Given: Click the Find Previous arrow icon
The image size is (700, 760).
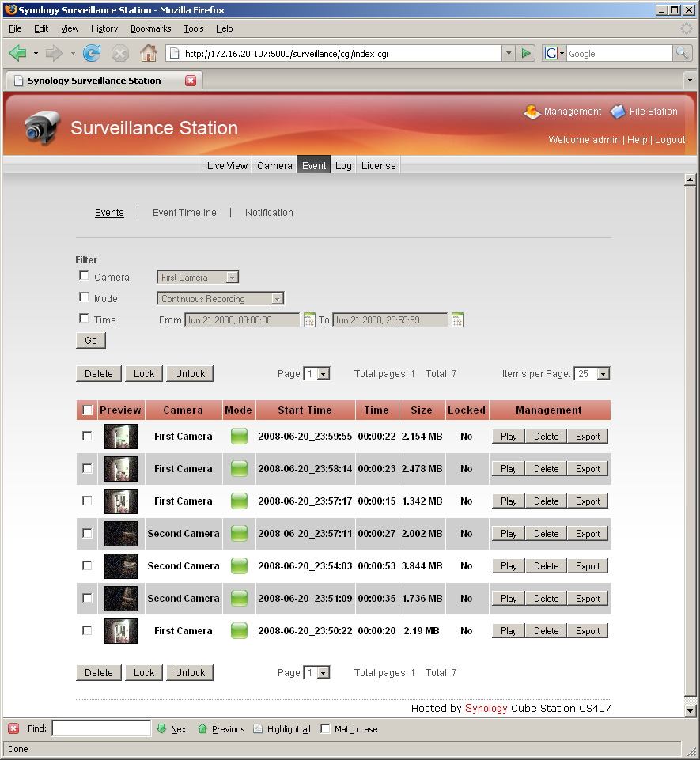Looking at the screenshot, I should (x=202, y=728).
